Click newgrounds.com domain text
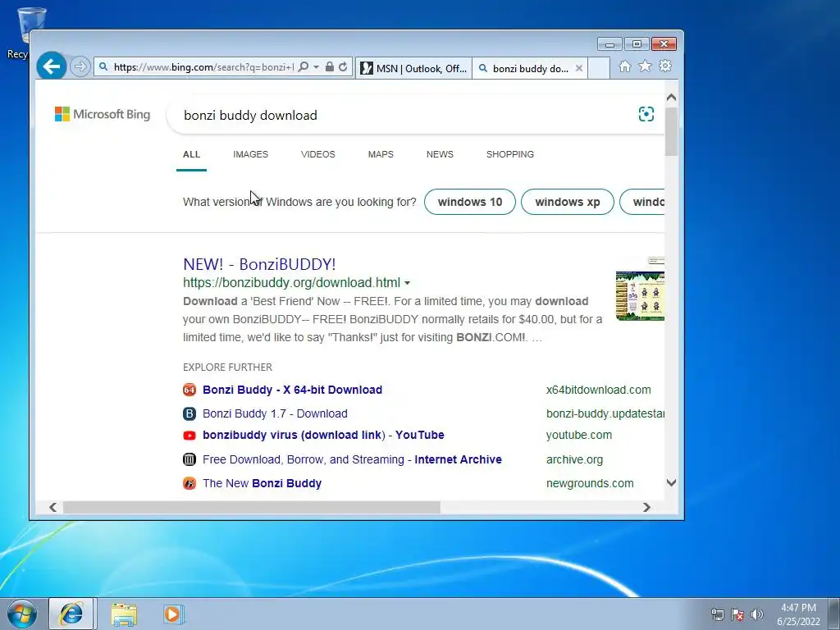The height and width of the screenshot is (630, 840). 590,483
